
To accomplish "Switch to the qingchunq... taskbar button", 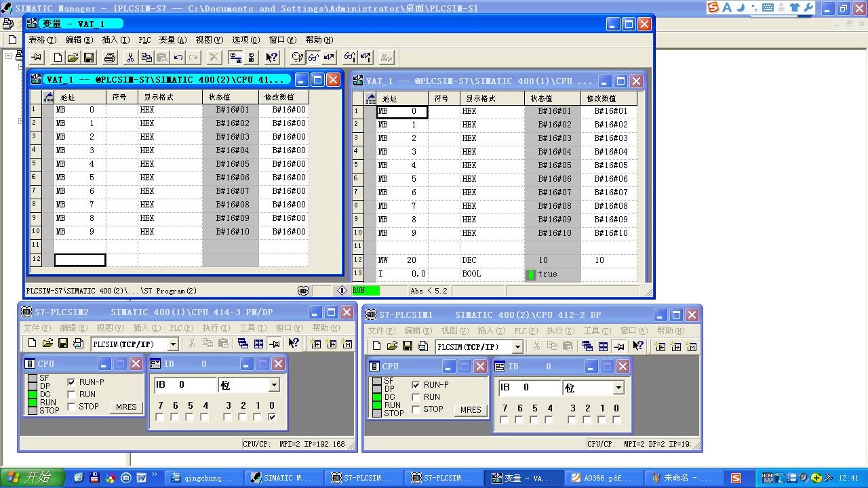I will point(204,478).
